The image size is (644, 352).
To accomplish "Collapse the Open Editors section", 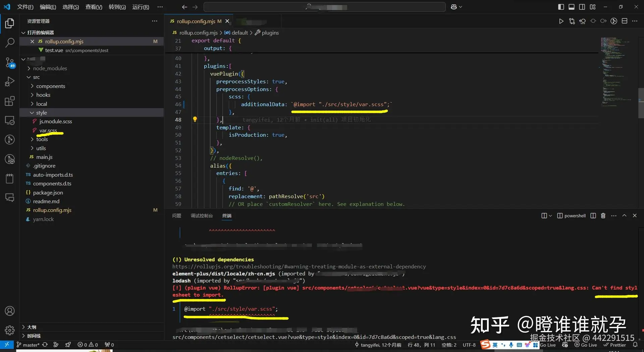I will [x=40, y=33].
